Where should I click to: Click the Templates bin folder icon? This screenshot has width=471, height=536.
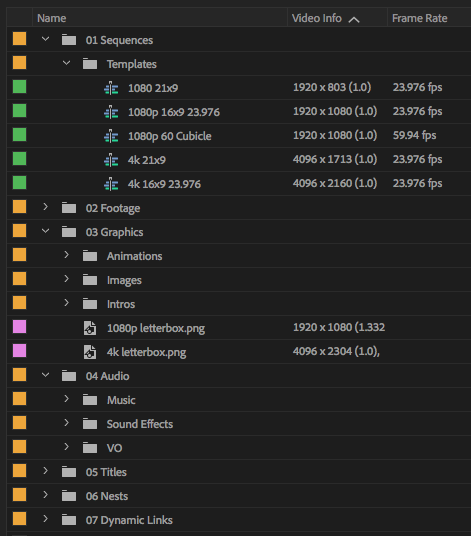90,64
